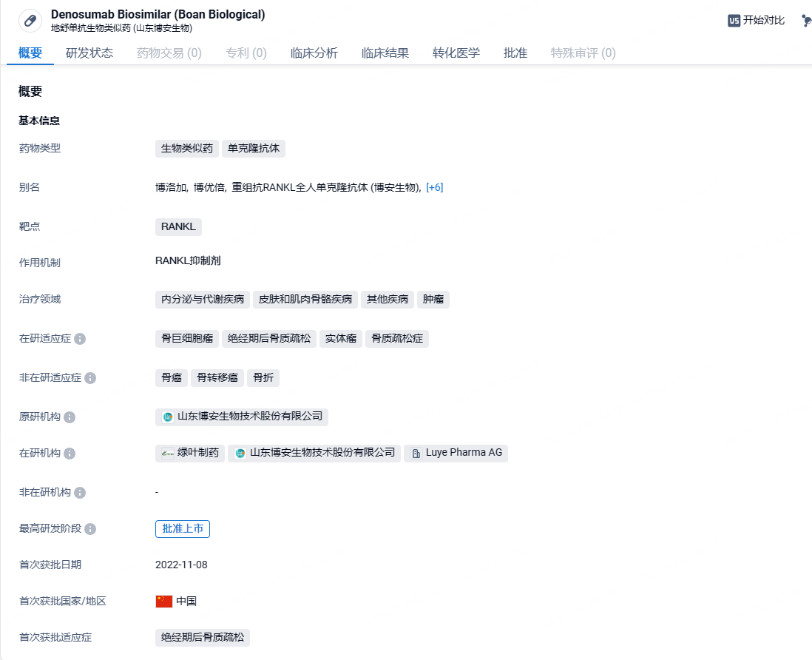
Task: Click the drug pill icon beside the title
Action: (x=30, y=21)
